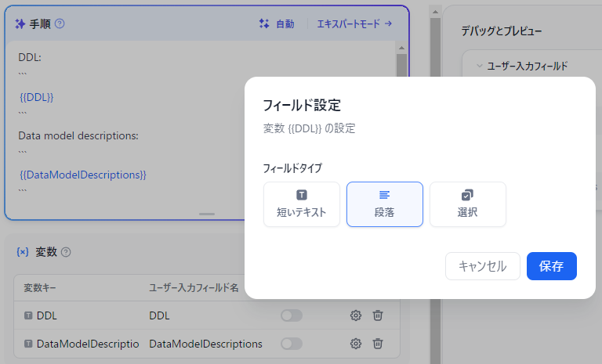
Task: Click the DDL user input field name
Action: click(159, 315)
